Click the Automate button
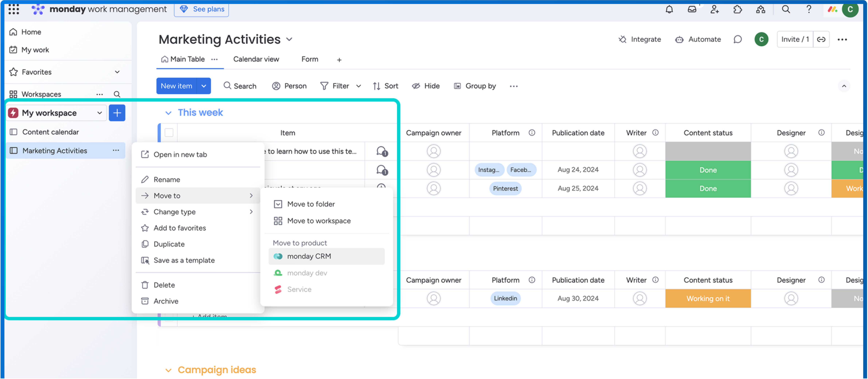This screenshot has width=868, height=379. (698, 39)
